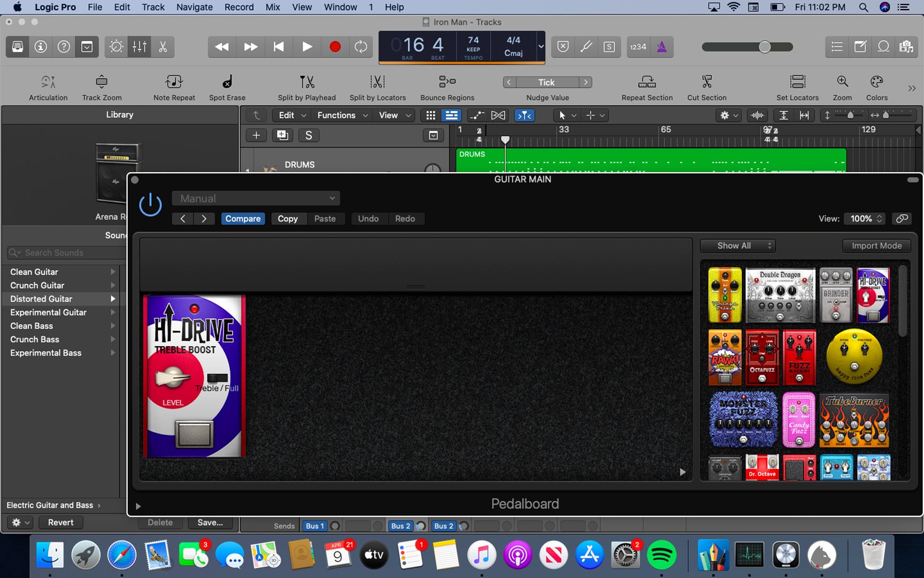
Task: Toggle the Metronome click button
Action: click(662, 47)
